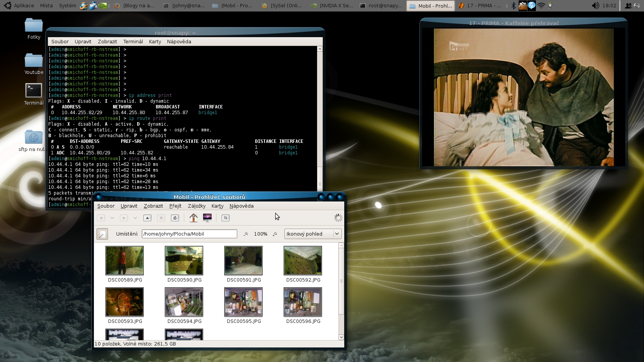Switch to root@snapy... taskbar button
This screenshot has height=362, width=644.
(x=381, y=6)
